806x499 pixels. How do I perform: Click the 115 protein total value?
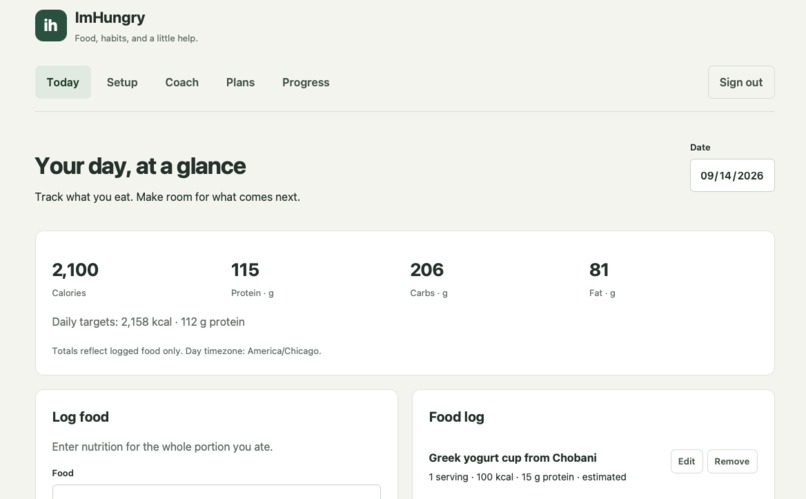click(x=245, y=270)
